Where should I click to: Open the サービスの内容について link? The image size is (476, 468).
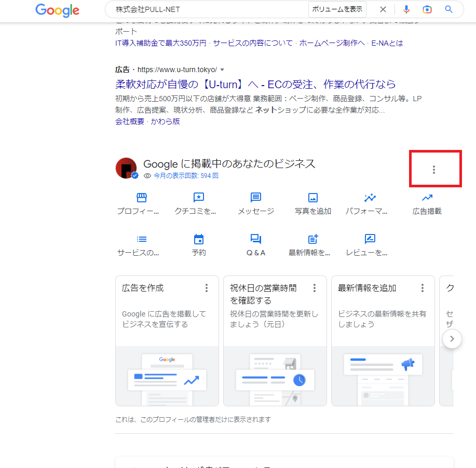coord(253,43)
